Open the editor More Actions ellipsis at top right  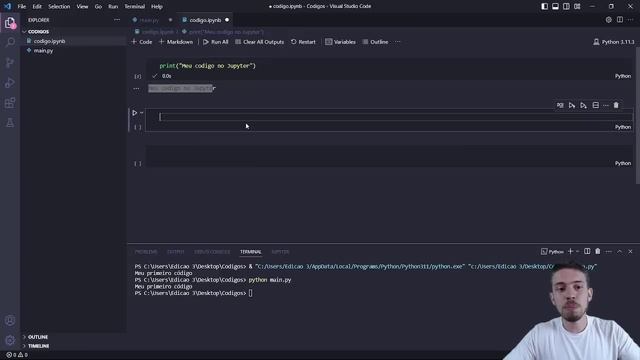tap(630, 20)
